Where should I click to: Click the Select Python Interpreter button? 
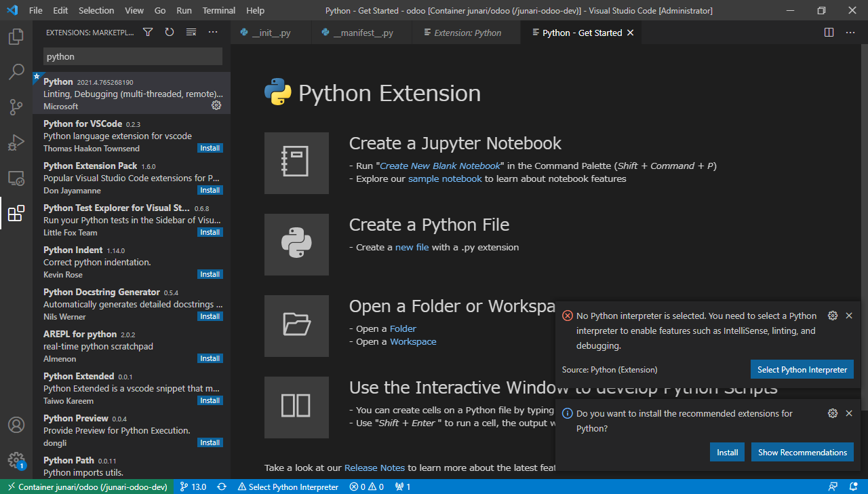[802, 370]
